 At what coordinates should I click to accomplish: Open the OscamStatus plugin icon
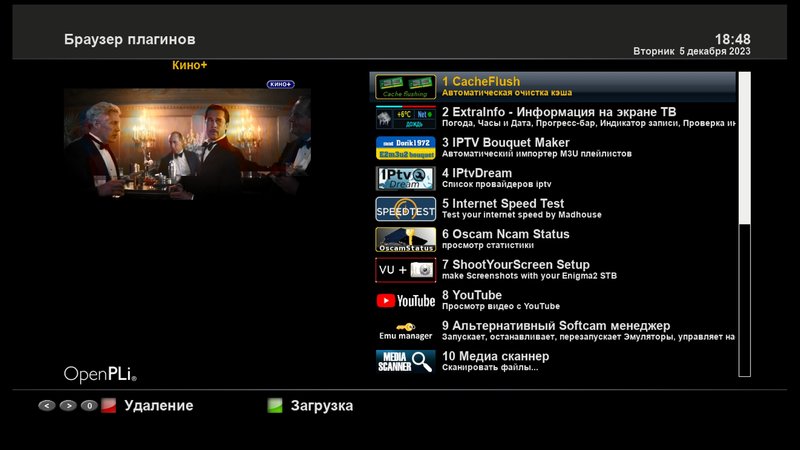coord(405,240)
